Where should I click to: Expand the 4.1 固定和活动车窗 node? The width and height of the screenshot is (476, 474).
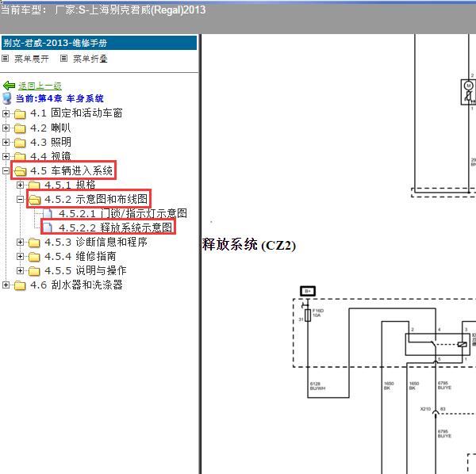pos(6,113)
